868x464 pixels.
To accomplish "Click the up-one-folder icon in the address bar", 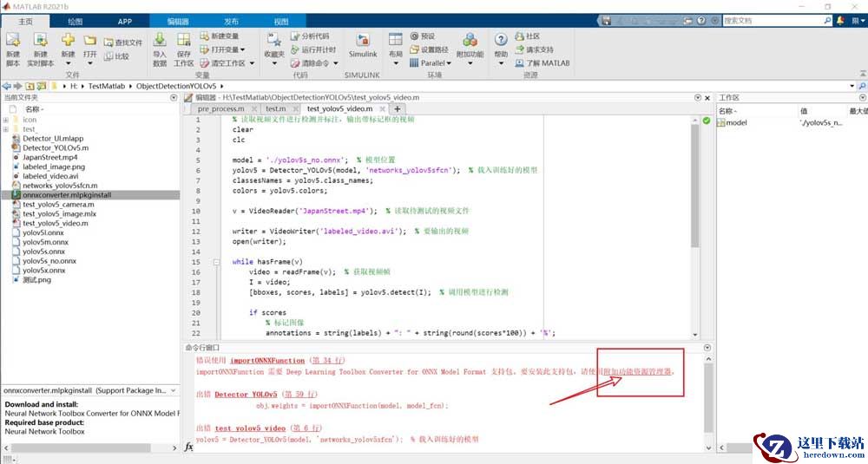I will [30, 86].
